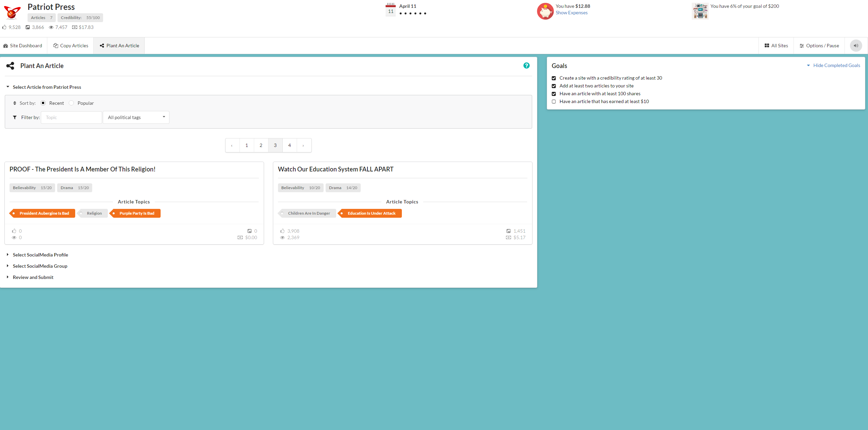Screen dimensions: 868x430
Task: Click the piggy bank money icon
Action: tap(545, 11)
